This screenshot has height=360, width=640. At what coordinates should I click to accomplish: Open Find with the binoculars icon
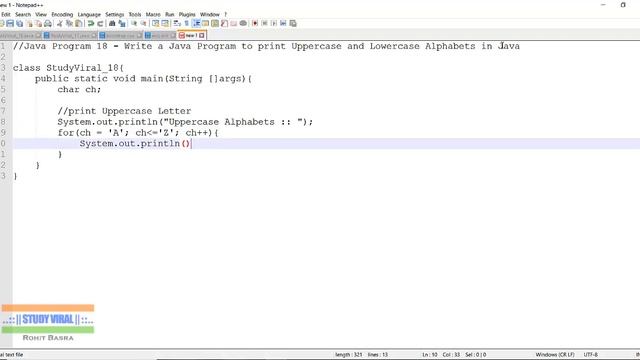pos(112,23)
